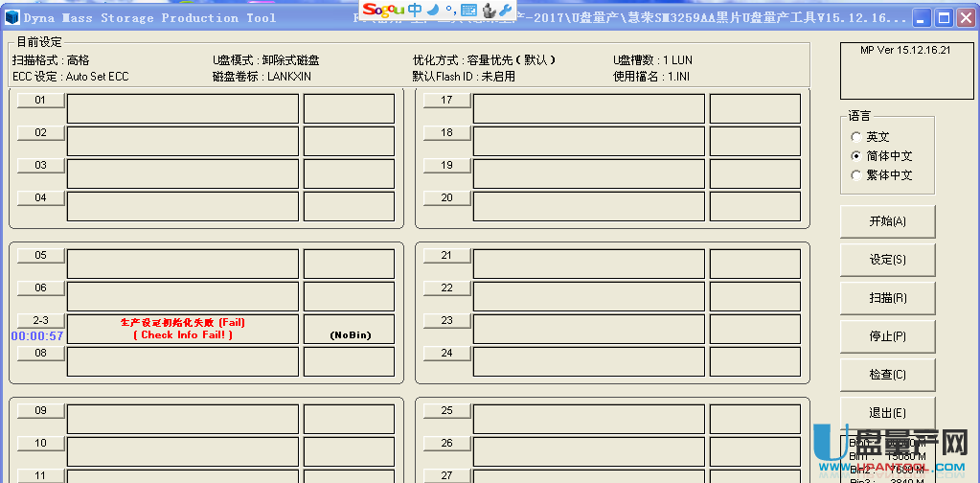Click the 扫描(R) scan button
This screenshot has width=980, height=483.
(x=887, y=298)
